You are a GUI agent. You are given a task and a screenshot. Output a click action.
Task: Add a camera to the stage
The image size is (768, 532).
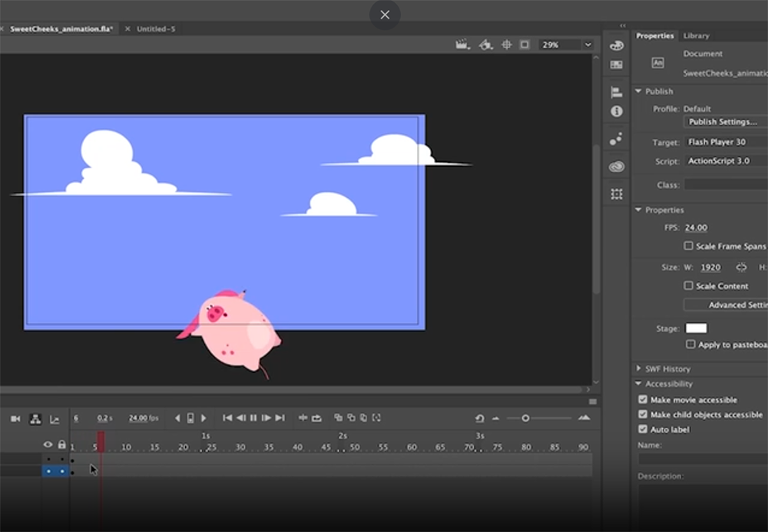(14, 418)
